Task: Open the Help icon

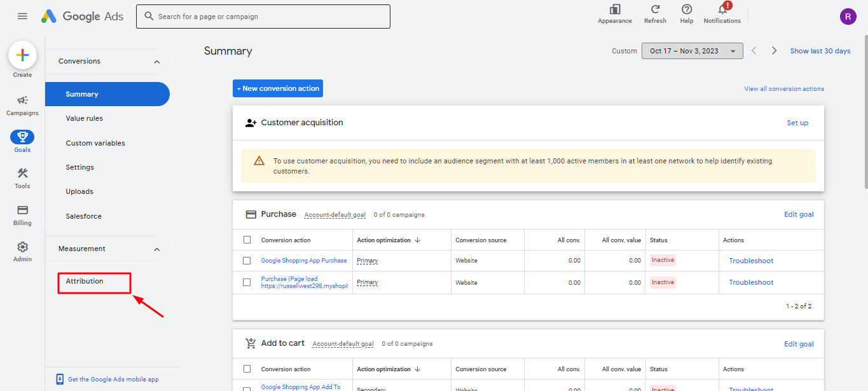Action: click(687, 9)
